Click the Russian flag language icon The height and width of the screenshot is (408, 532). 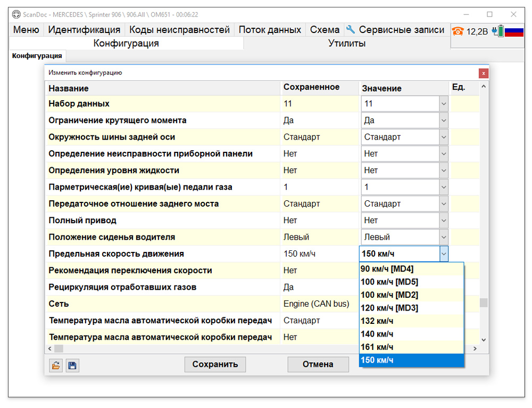coord(514,32)
